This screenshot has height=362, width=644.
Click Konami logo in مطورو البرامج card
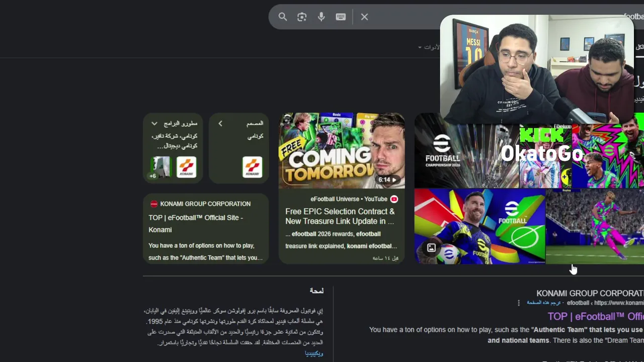(186, 167)
